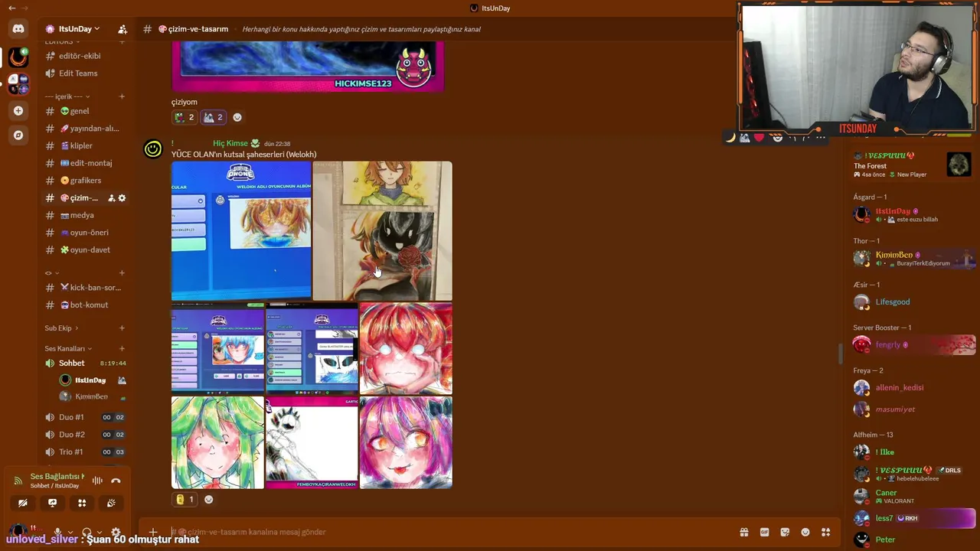
Task: Select the oyun-öneri channel
Action: 85,233
